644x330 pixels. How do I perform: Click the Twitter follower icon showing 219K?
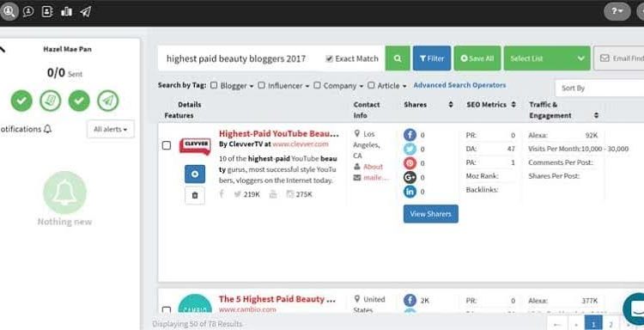coord(237,194)
